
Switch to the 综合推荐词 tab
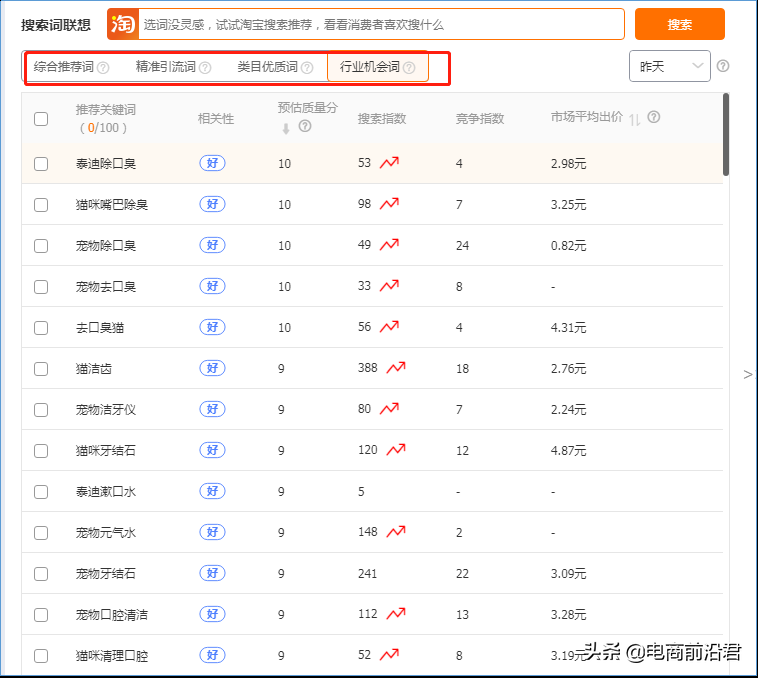click(64, 67)
